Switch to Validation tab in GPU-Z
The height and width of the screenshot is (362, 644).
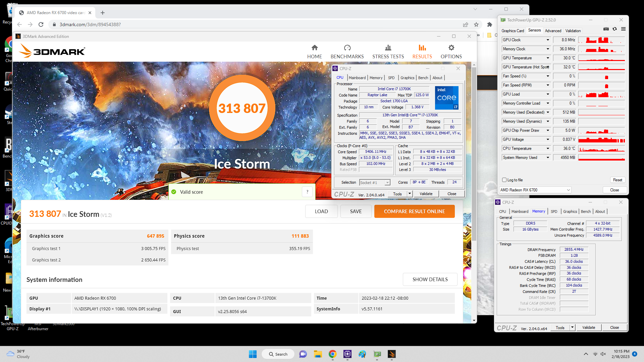[573, 31]
